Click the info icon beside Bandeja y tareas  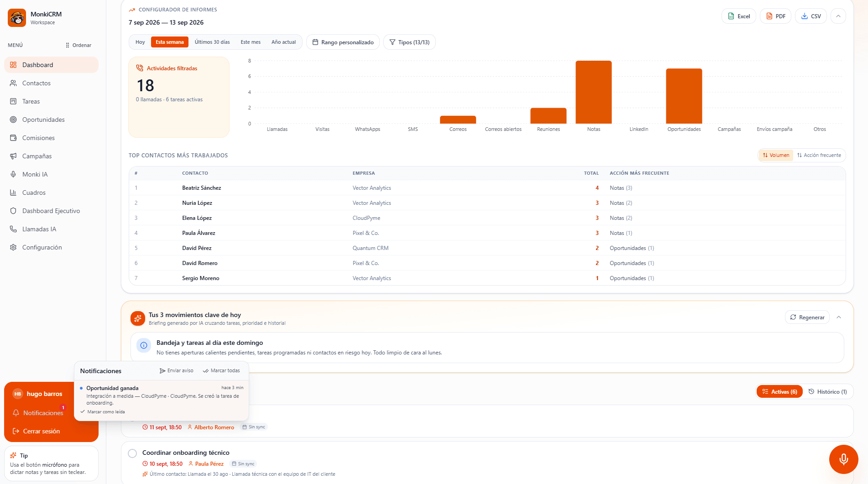pos(144,345)
